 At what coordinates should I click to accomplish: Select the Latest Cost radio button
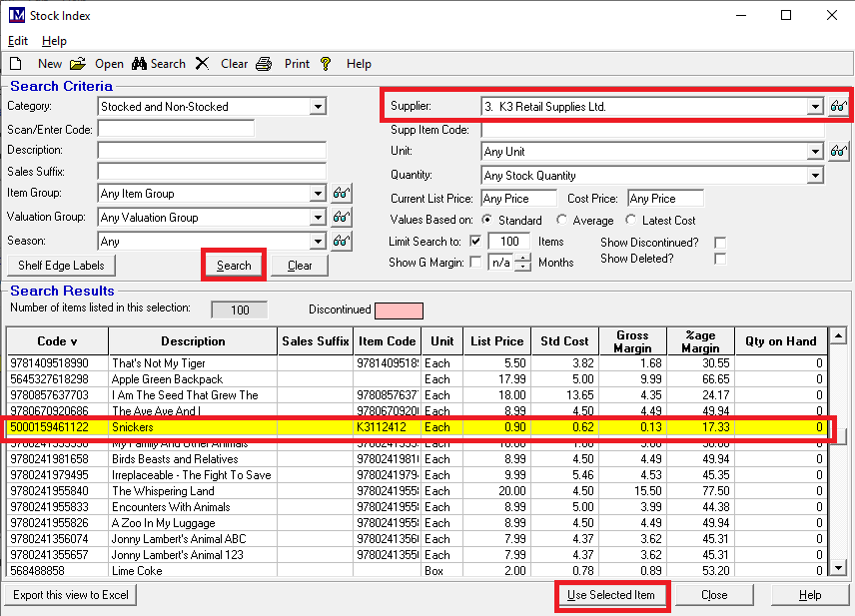click(631, 221)
